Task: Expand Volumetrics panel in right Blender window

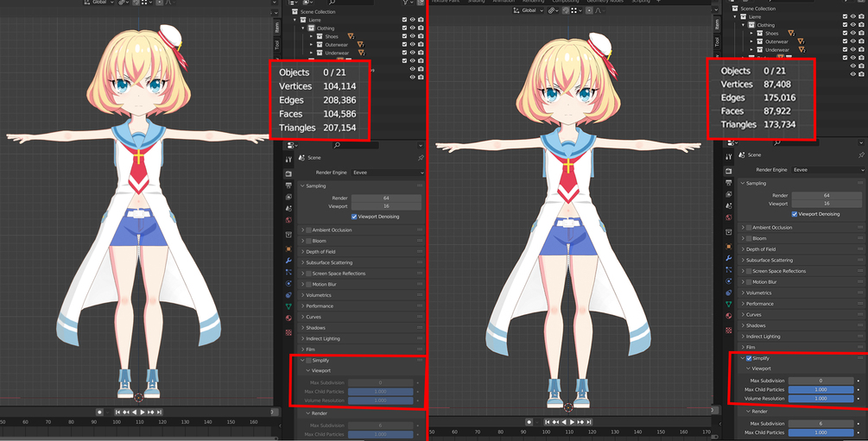Action: tap(743, 293)
